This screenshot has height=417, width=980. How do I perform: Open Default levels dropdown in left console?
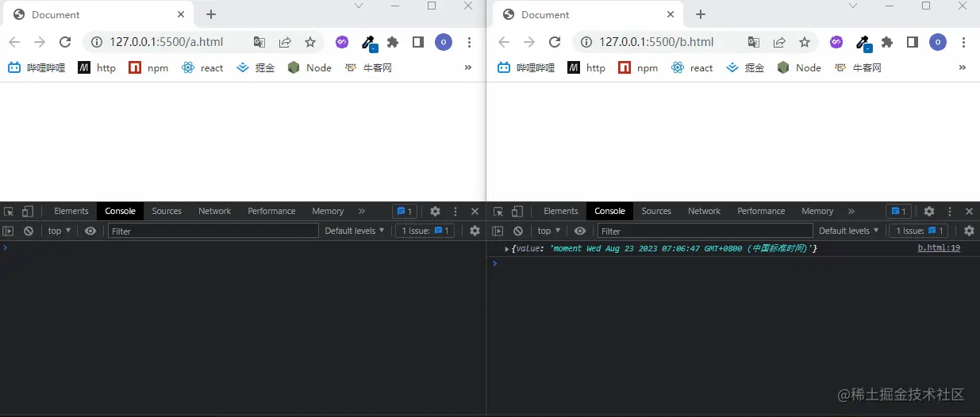355,231
